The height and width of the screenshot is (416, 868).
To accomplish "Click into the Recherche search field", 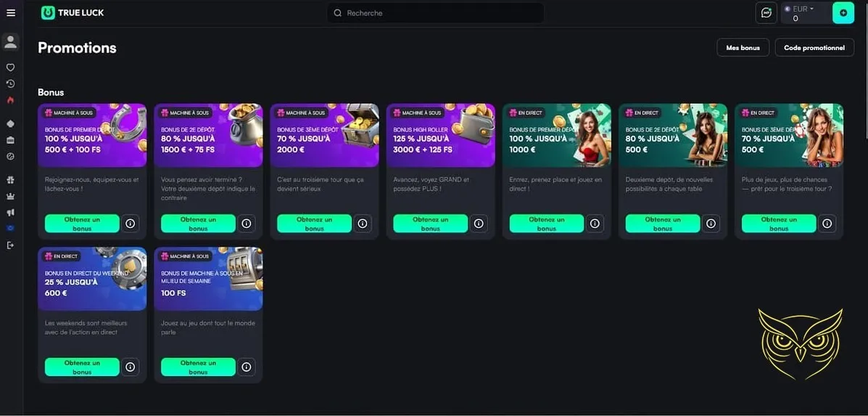I will pyautogui.click(x=435, y=13).
